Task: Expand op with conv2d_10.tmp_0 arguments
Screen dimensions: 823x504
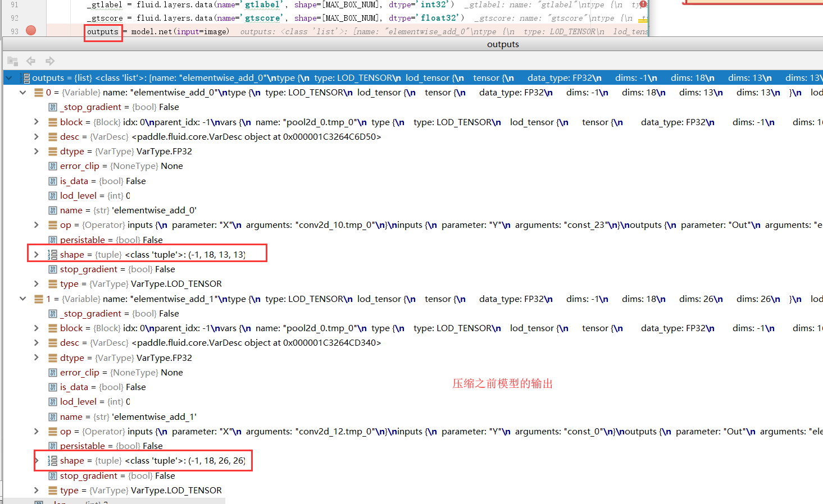Action: tap(36, 224)
